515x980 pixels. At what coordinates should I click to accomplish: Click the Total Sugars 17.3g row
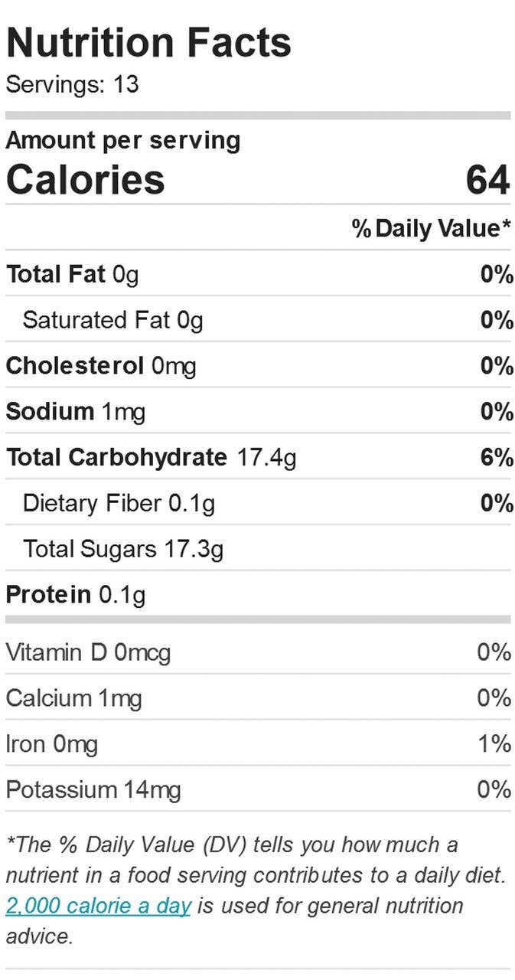(x=123, y=550)
